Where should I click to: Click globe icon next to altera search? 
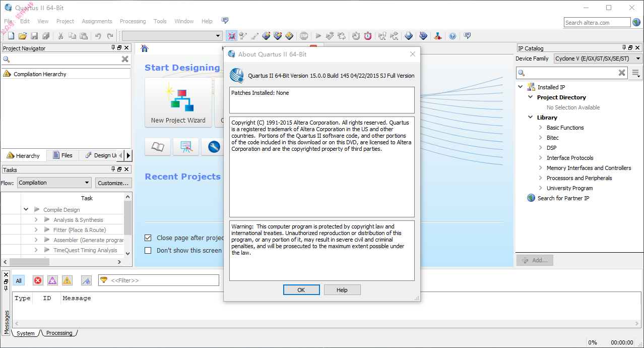coord(636,22)
